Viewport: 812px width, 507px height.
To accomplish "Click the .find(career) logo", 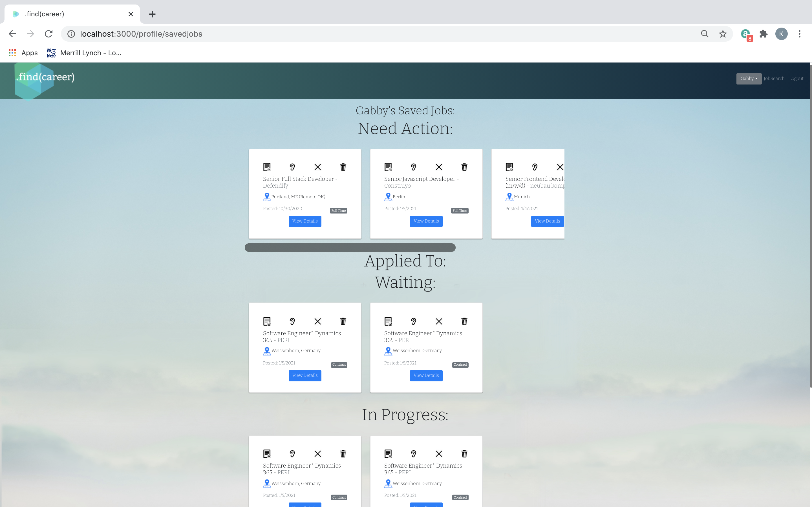I will 45,77.
